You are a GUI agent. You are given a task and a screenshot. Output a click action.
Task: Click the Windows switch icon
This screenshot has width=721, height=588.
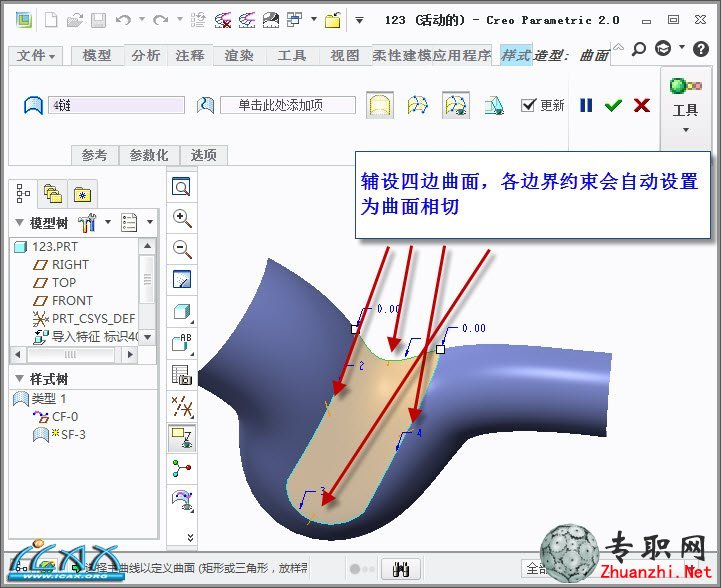pos(294,20)
